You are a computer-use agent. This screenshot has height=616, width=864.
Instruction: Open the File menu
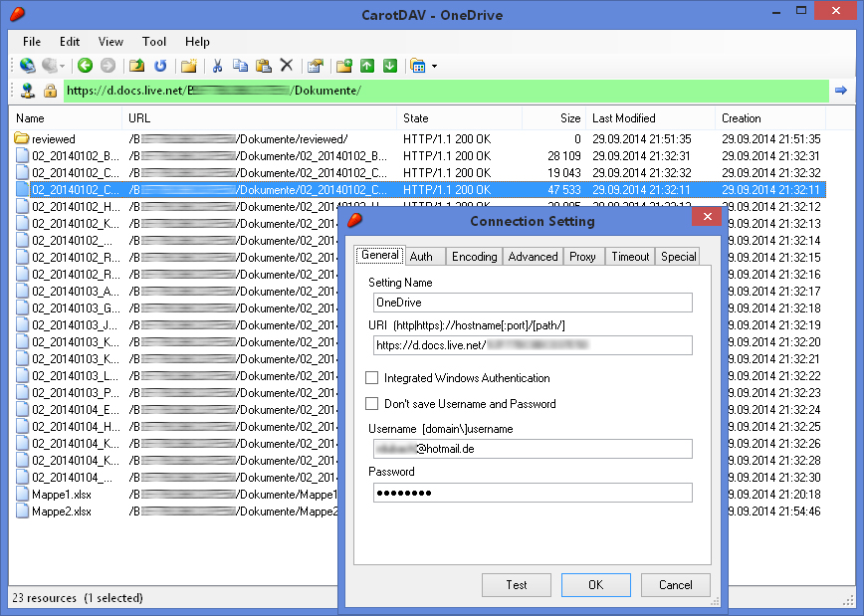point(32,42)
